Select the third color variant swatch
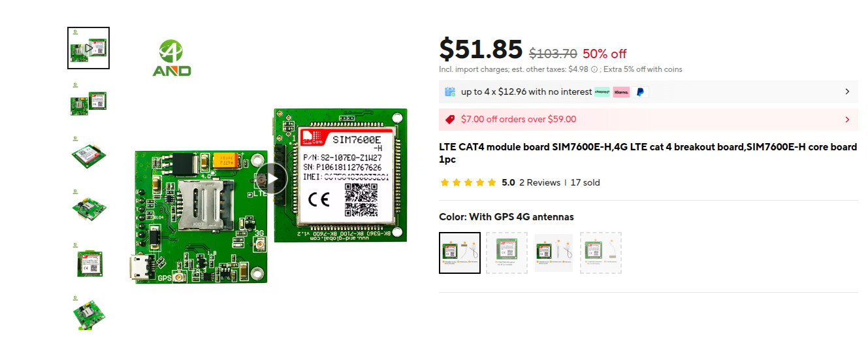This screenshot has height=349, width=868. [x=554, y=253]
